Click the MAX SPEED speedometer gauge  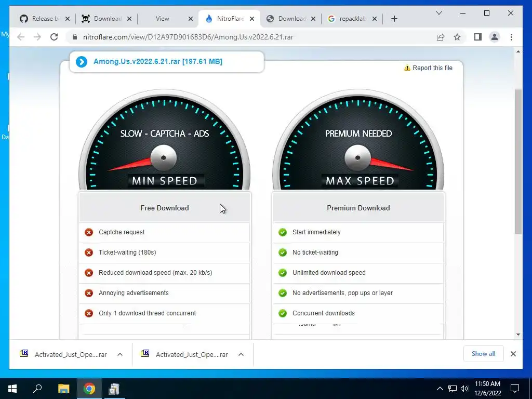pos(358,140)
